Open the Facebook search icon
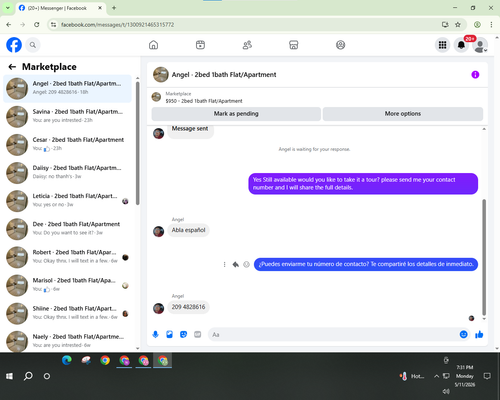 click(33, 45)
